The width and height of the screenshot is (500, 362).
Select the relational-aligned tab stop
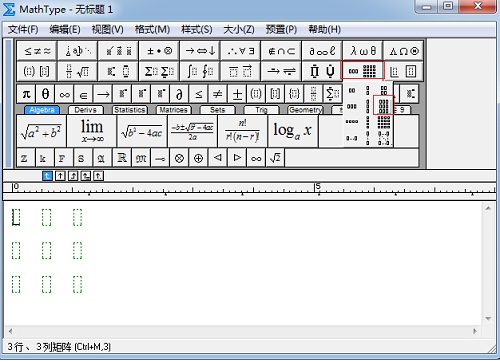[86, 176]
